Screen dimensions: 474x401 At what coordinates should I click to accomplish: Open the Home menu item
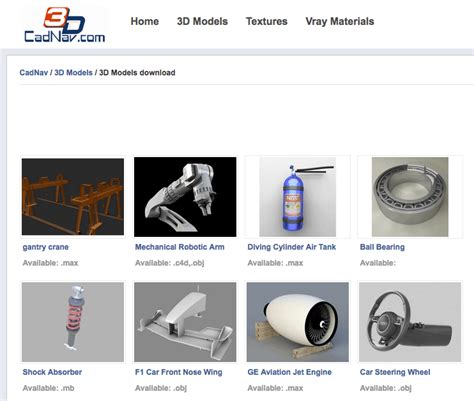click(x=145, y=21)
